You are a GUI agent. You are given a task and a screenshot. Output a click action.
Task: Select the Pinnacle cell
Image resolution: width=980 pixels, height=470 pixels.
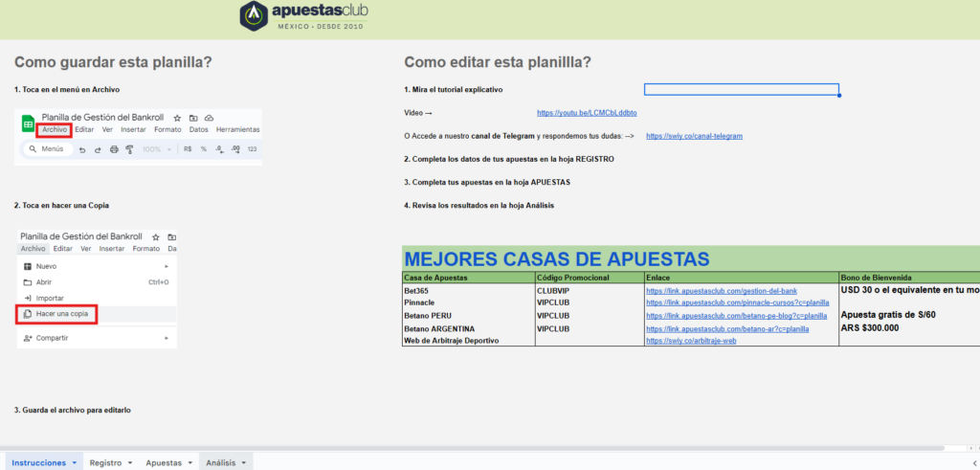(x=469, y=302)
